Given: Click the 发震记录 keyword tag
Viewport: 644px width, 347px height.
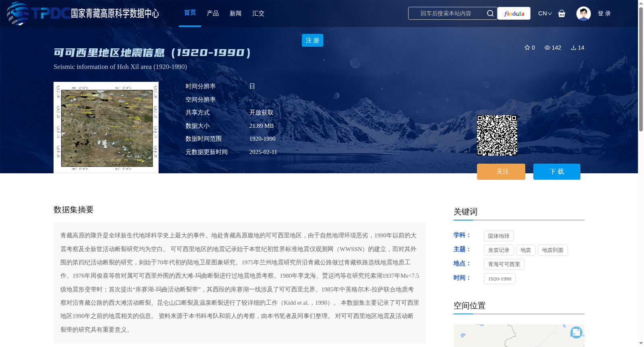Looking at the screenshot, I should tap(499, 250).
